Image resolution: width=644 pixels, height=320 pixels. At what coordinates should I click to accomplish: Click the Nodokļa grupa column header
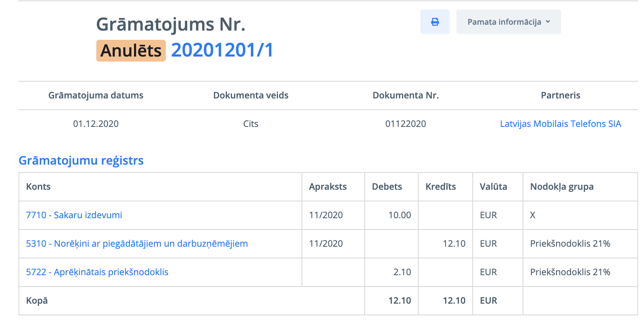tap(562, 187)
